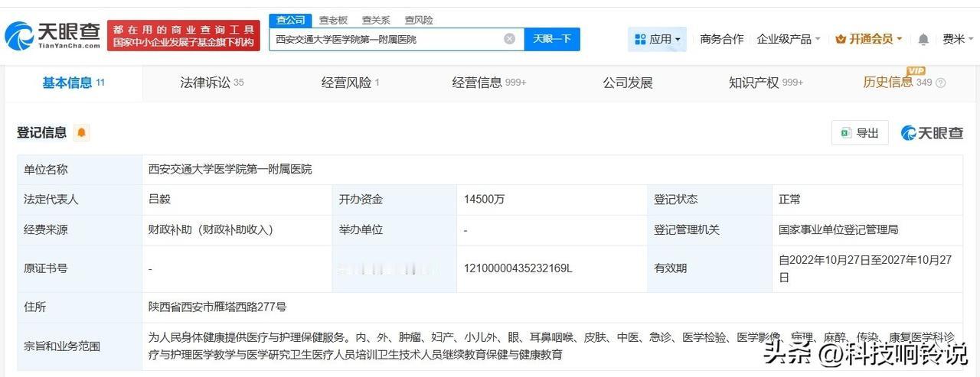
Task: Click the help icon beside 历史信息 349
Action: click(941, 83)
